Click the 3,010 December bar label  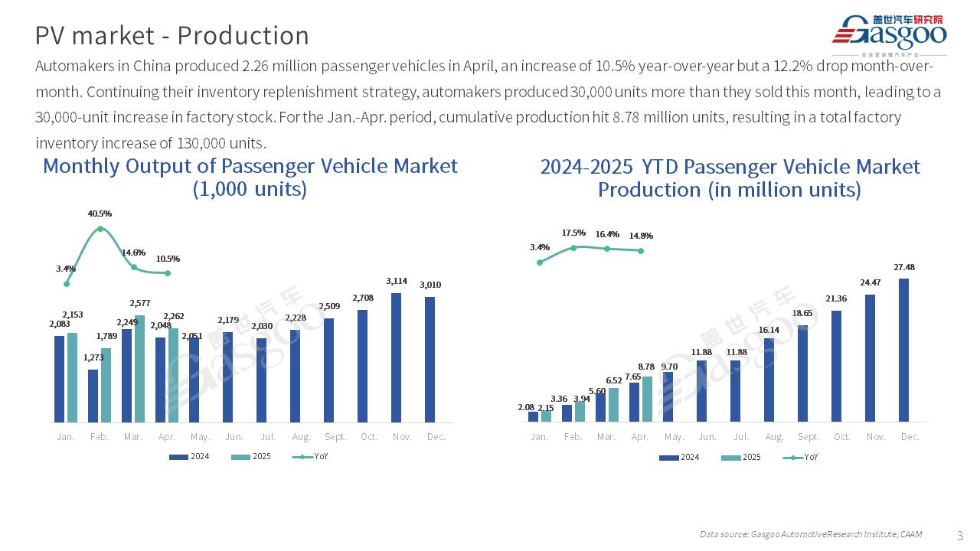[x=430, y=285]
